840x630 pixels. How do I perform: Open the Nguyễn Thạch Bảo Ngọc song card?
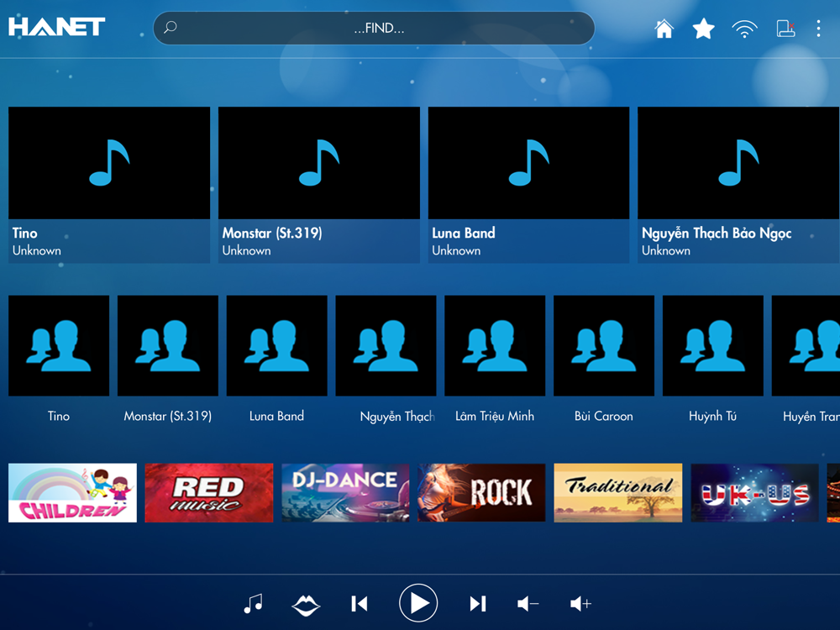point(738,185)
